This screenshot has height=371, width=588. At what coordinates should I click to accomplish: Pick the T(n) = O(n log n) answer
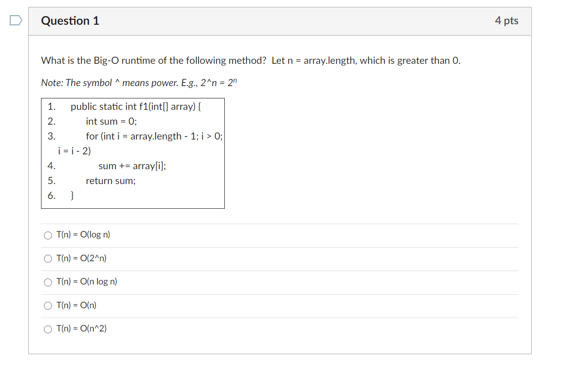(48, 282)
